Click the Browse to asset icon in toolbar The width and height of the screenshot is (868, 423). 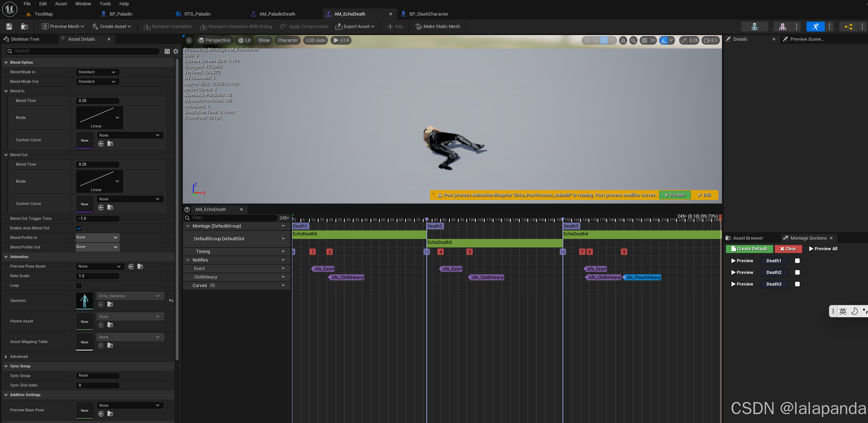[x=24, y=27]
